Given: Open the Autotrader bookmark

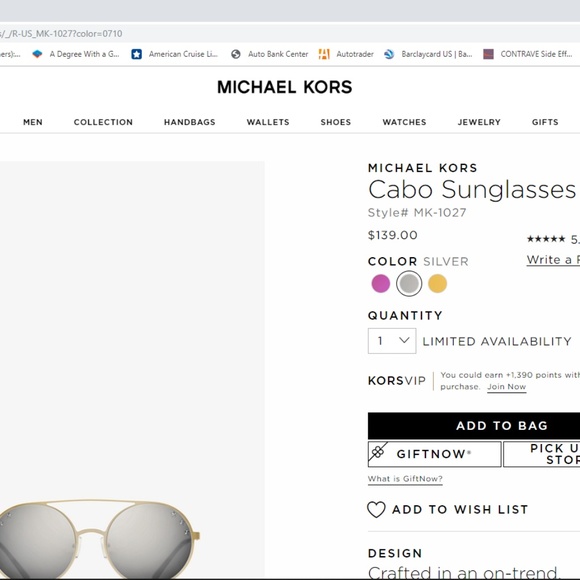Looking at the screenshot, I should tap(346, 54).
